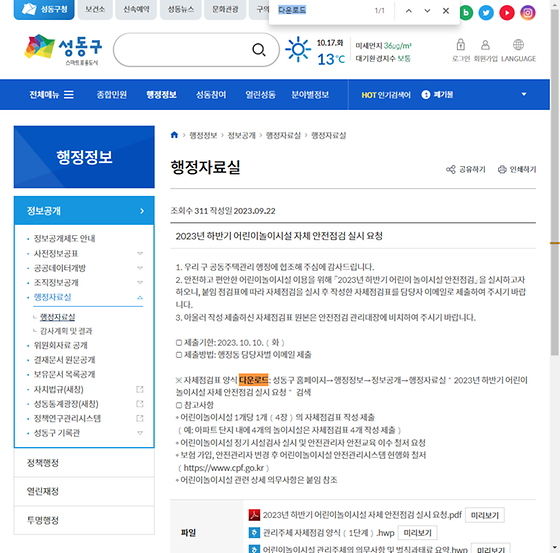Click the home breadcrumb icon
The height and width of the screenshot is (553, 560).
tap(174, 135)
